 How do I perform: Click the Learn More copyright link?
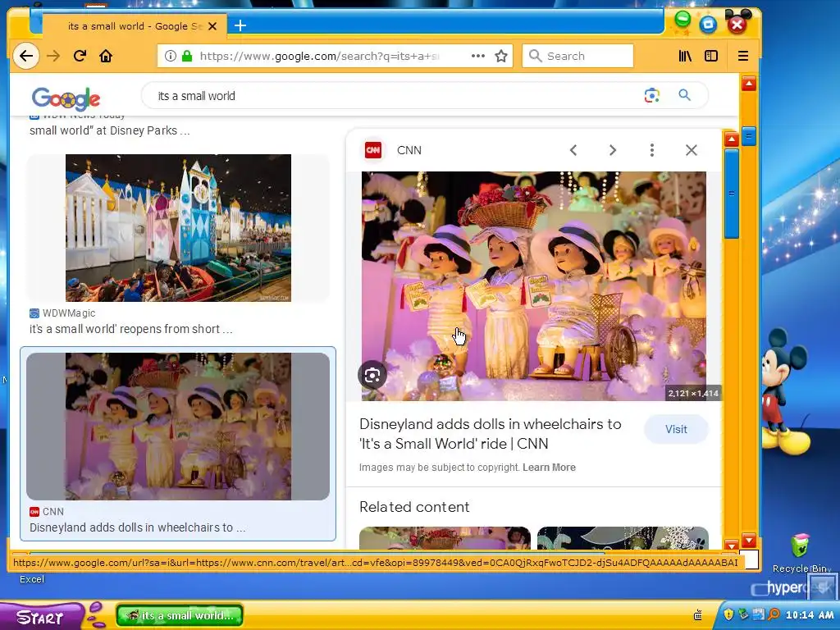tap(549, 467)
